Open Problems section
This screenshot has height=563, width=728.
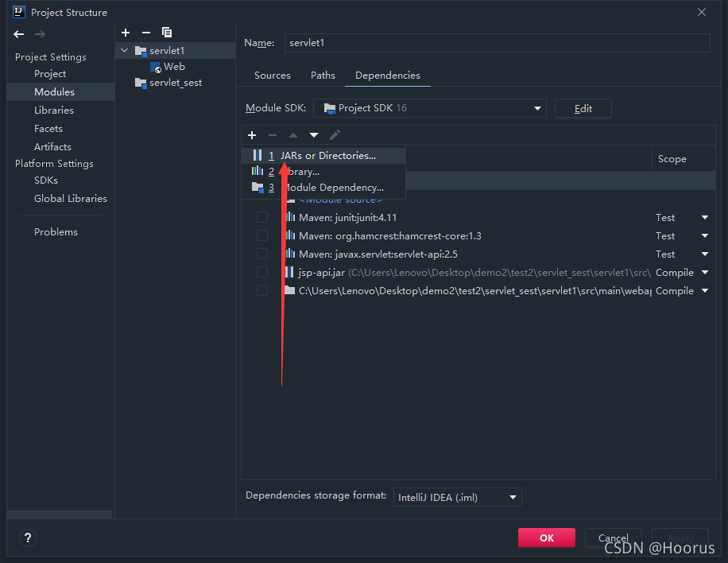(x=56, y=231)
